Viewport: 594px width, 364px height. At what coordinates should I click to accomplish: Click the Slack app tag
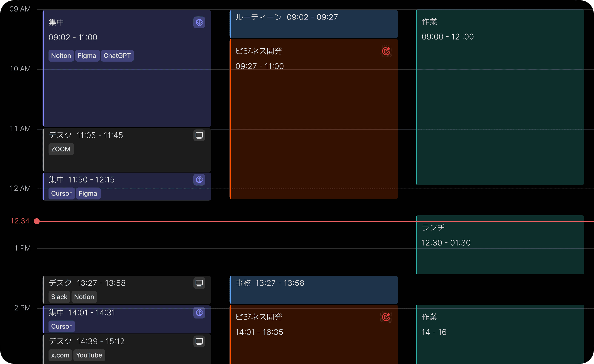pyautogui.click(x=59, y=297)
